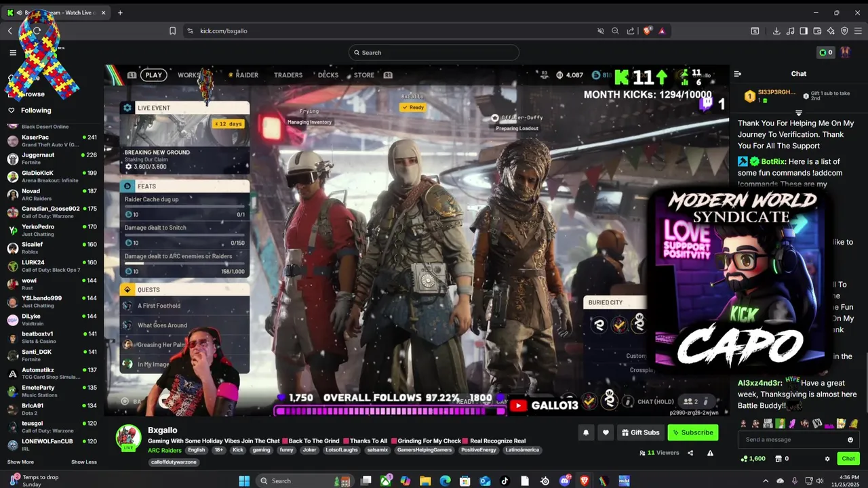This screenshot has height=488, width=868.
Task: Click the green Subscribe button
Action: pos(692,432)
